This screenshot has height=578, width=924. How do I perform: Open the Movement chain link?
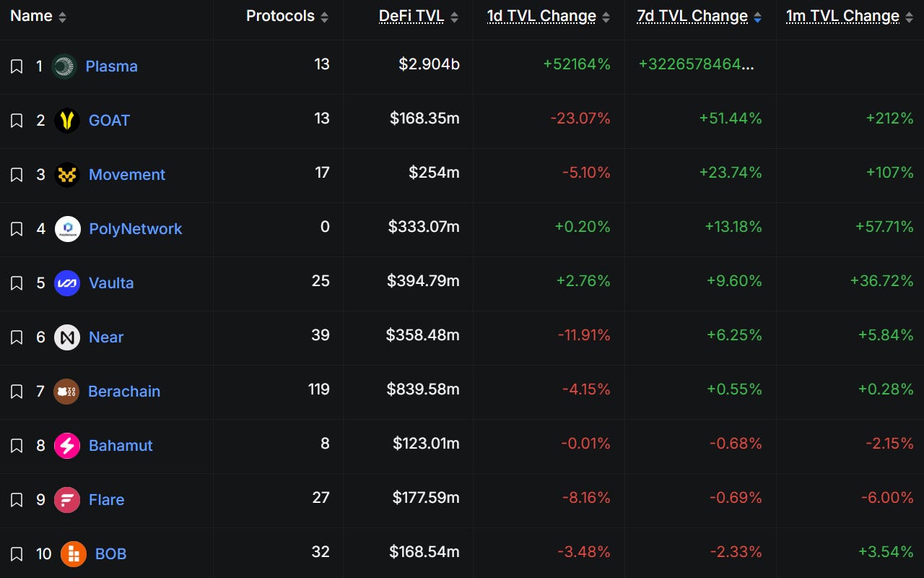click(127, 175)
